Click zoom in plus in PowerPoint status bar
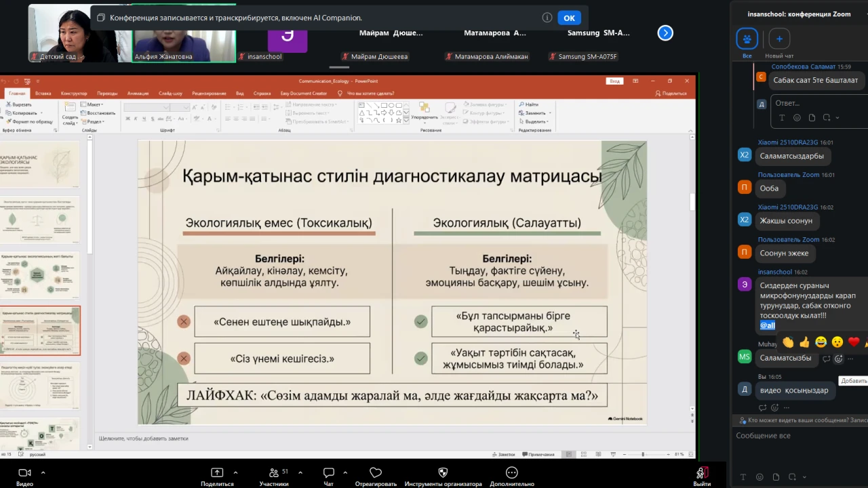Image resolution: width=868 pixels, height=488 pixels. point(669,454)
